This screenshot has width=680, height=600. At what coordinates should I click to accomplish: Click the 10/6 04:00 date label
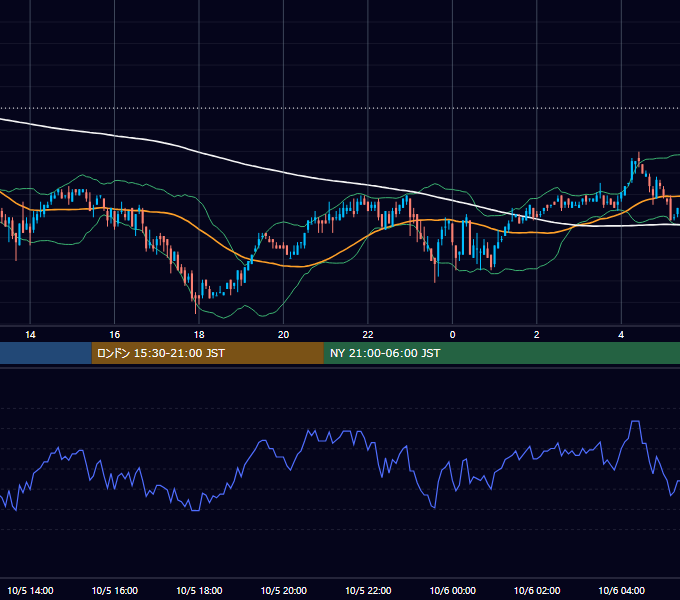(621, 590)
